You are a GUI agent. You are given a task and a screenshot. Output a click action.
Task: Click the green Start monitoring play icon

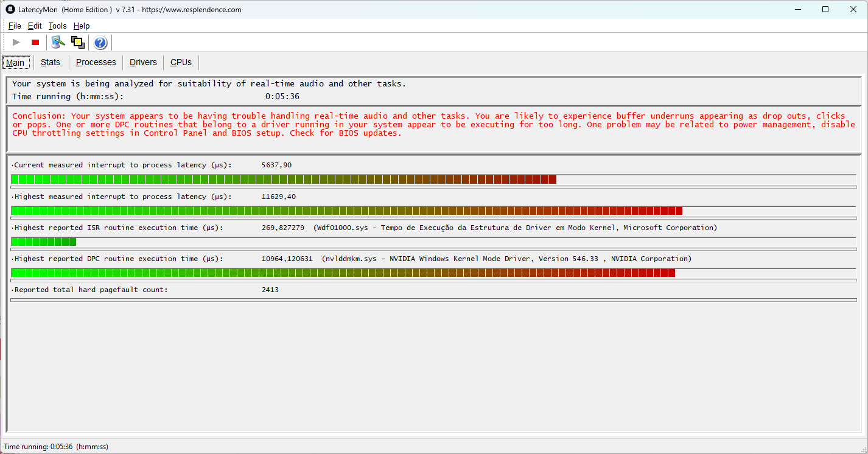point(16,42)
